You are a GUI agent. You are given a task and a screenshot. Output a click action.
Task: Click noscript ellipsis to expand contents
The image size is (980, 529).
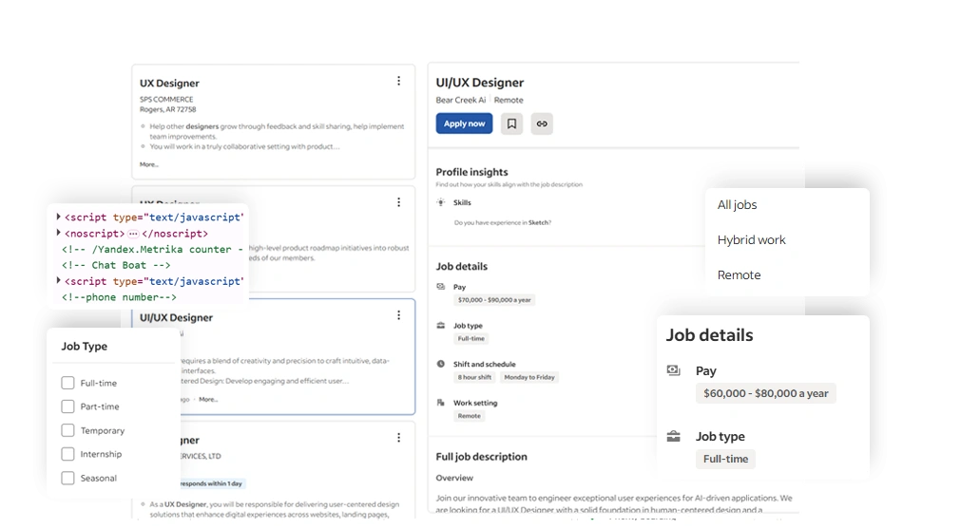pyautogui.click(x=132, y=234)
